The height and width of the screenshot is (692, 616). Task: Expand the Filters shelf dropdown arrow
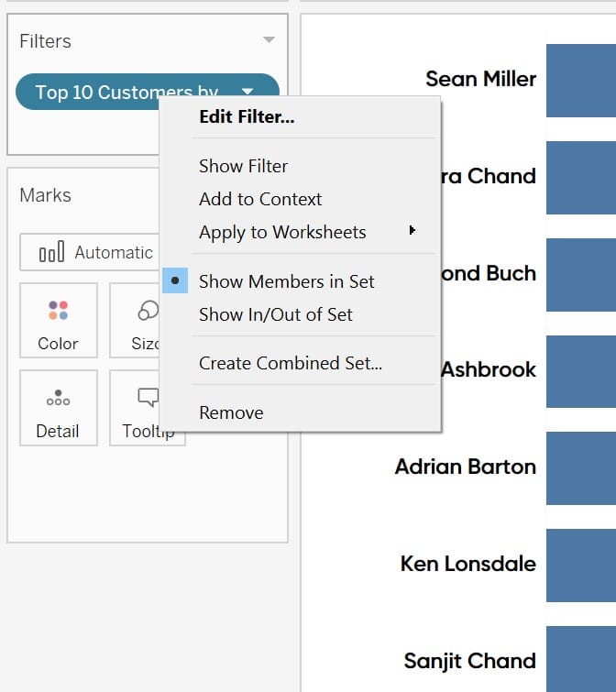click(x=269, y=39)
